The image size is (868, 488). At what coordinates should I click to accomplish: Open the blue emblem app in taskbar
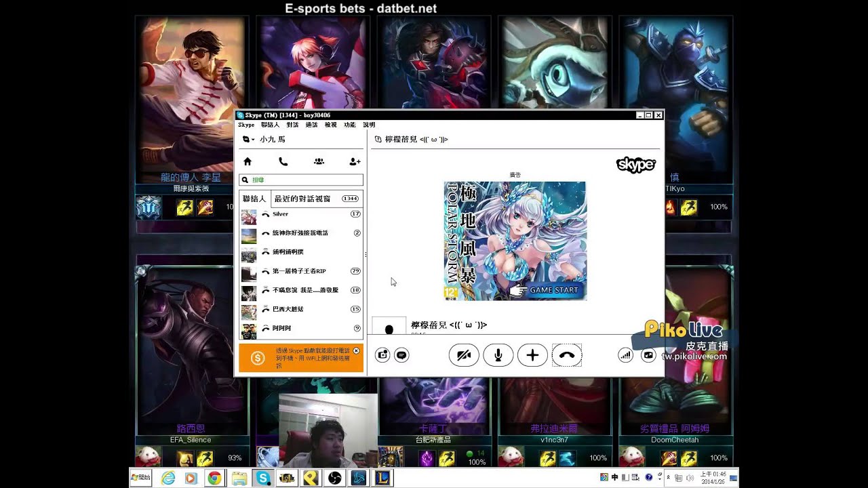tap(359, 478)
